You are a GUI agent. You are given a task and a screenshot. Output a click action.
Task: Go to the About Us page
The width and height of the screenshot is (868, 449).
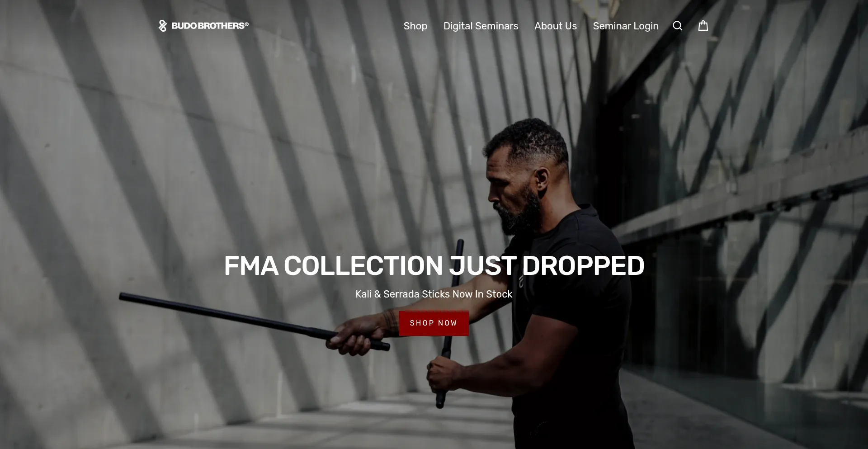pyautogui.click(x=556, y=26)
